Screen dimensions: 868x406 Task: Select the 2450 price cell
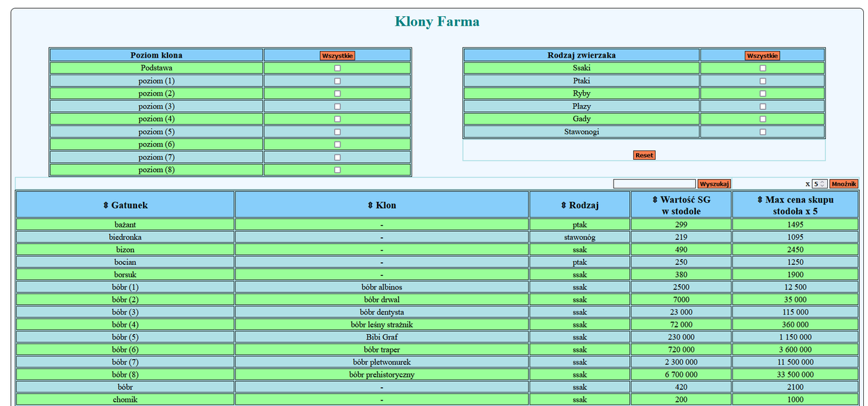tap(795, 249)
